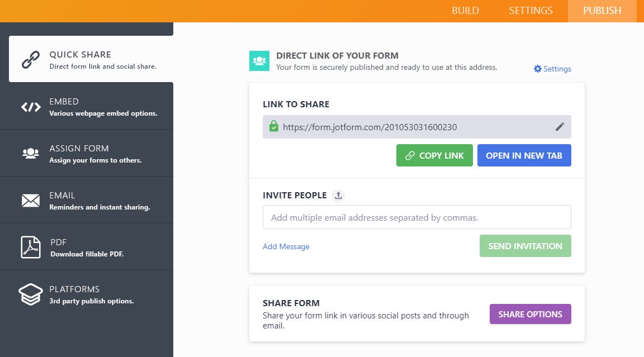Select the Quick Share section

click(x=91, y=59)
